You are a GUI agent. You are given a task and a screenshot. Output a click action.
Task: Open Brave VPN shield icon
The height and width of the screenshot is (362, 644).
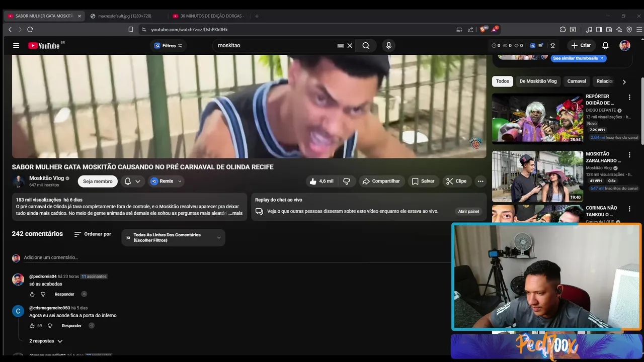pyautogui.click(x=629, y=30)
